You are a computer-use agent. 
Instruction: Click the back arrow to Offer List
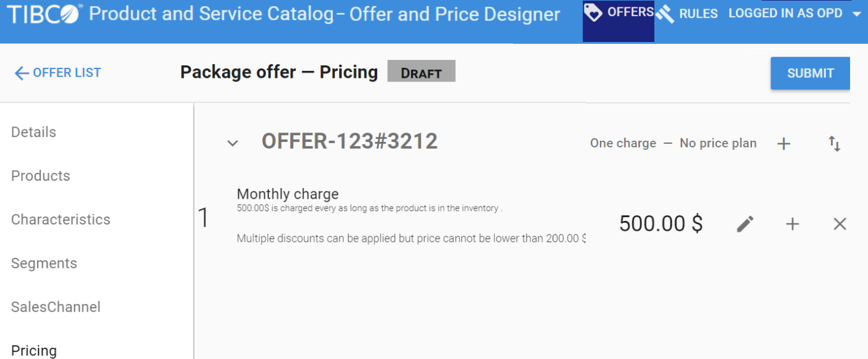click(x=22, y=73)
